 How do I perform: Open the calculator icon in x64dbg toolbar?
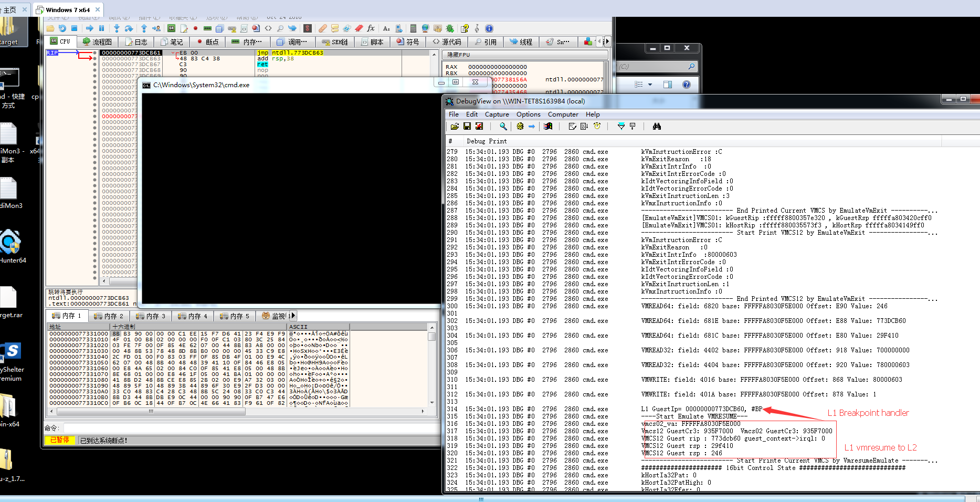coord(413,28)
